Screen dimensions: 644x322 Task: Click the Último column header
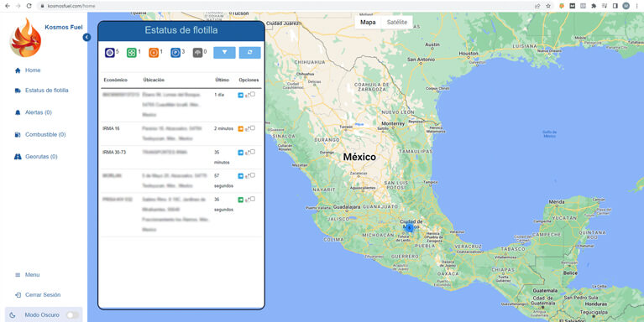pos(223,80)
